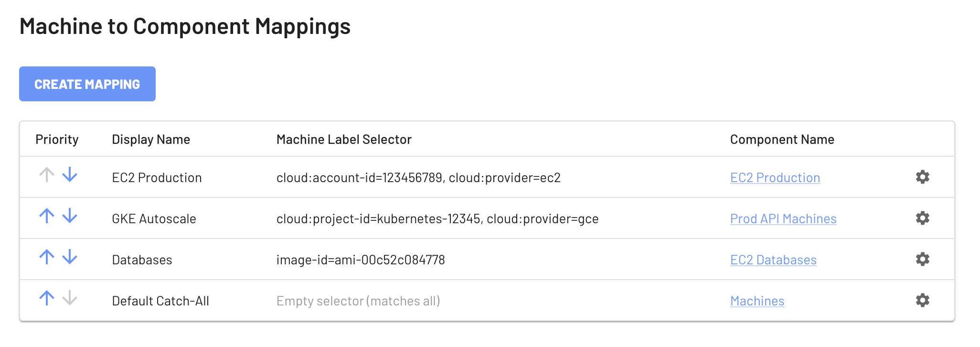This screenshot has width=980, height=347.
Task: Open the Prod API Machines component link
Action: click(783, 219)
